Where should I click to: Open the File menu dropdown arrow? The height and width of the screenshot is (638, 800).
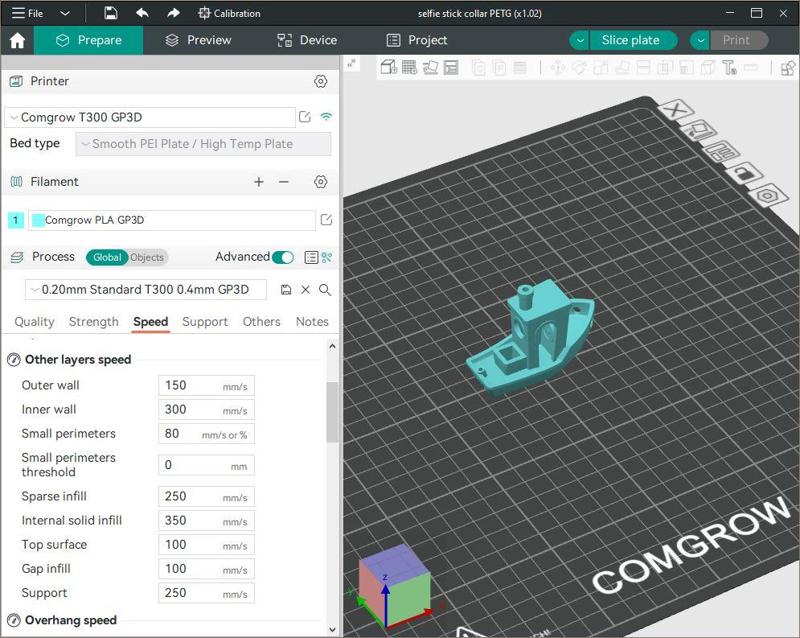coord(65,13)
